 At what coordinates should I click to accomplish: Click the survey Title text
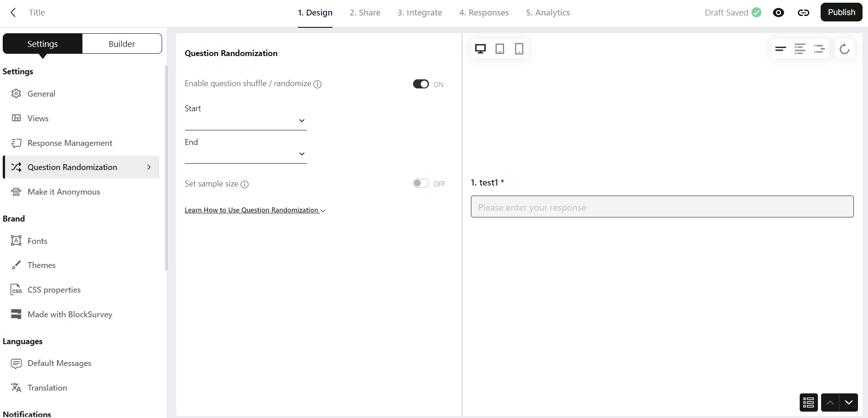pos(37,12)
